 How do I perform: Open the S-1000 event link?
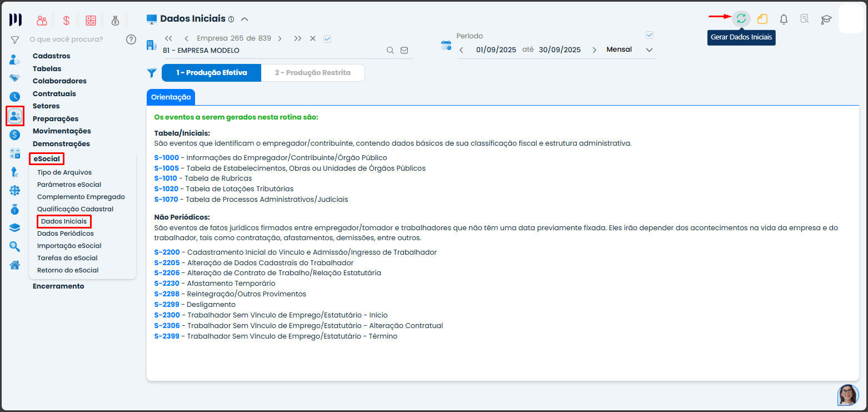pos(166,158)
